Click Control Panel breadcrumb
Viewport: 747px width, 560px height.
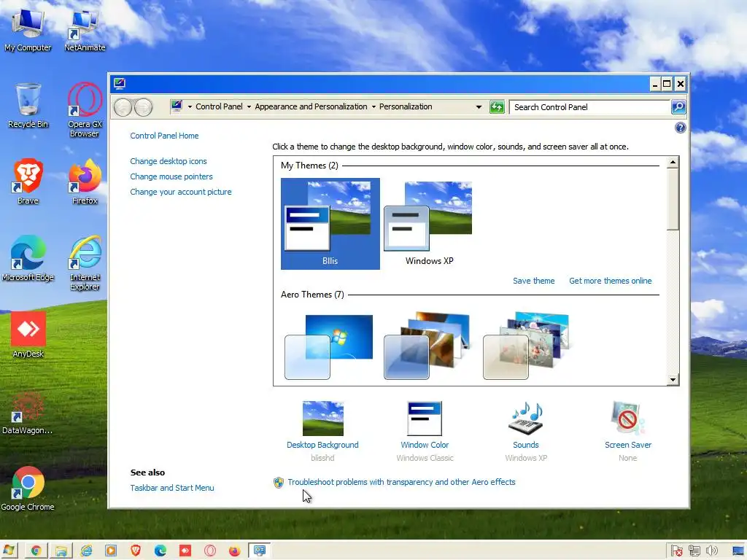click(219, 106)
